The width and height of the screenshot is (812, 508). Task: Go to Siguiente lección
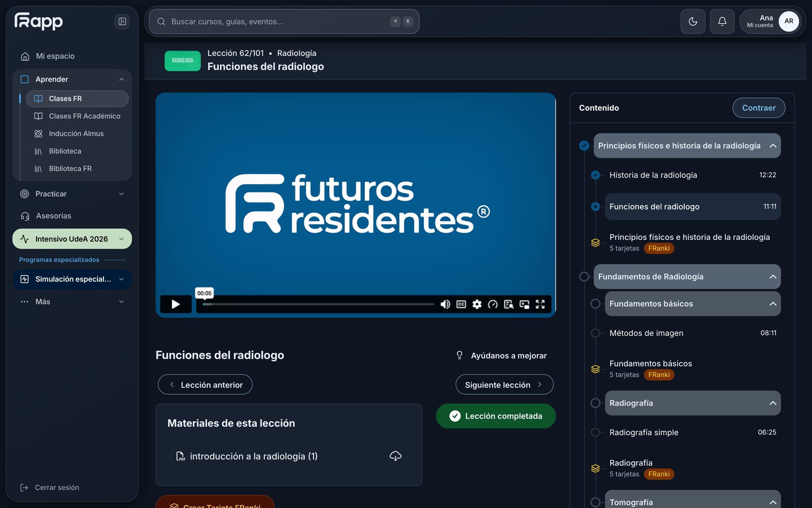(504, 385)
